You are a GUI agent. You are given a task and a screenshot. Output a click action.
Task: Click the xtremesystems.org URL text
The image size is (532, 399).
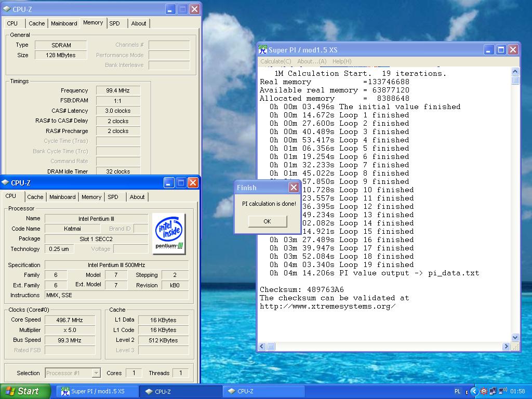click(327, 307)
